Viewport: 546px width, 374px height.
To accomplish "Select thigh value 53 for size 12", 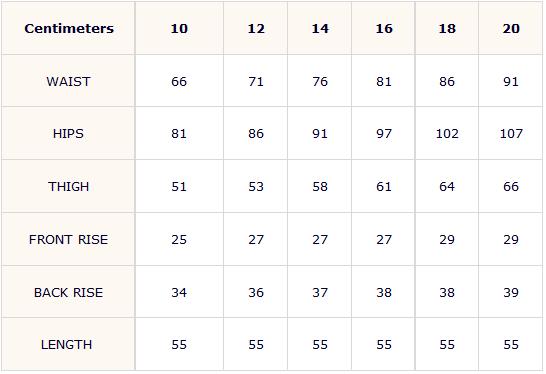I will (256, 187).
